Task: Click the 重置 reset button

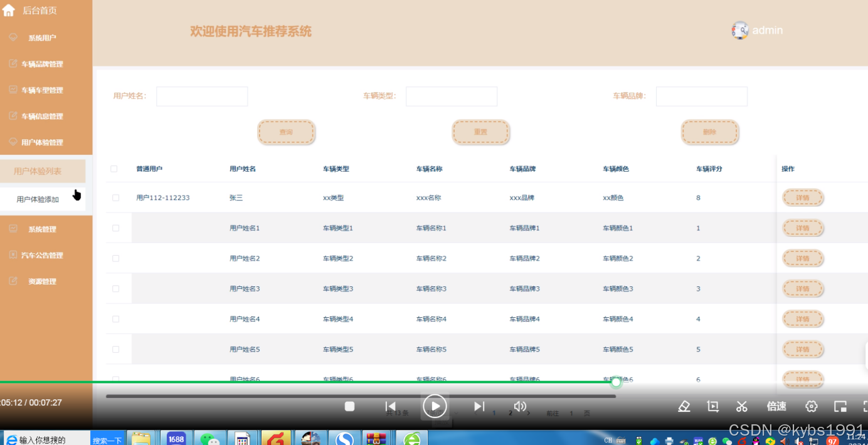Action: pyautogui.click(x=480, y=132)
